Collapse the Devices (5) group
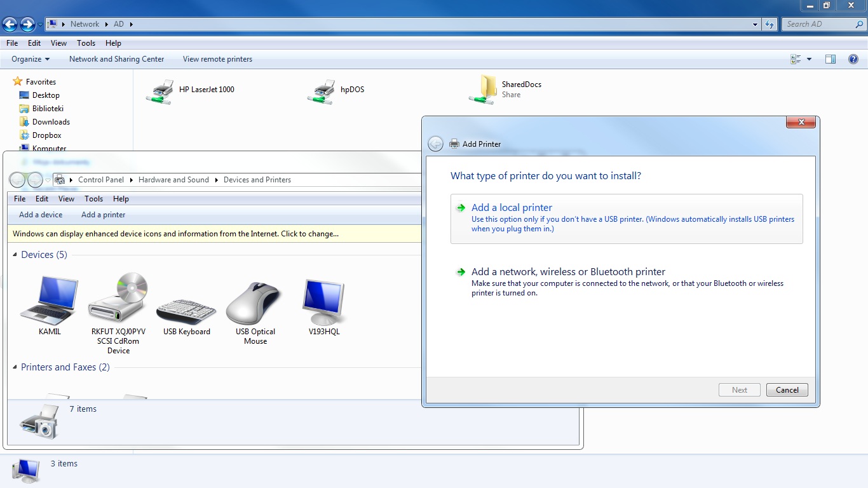 point(15,255)
